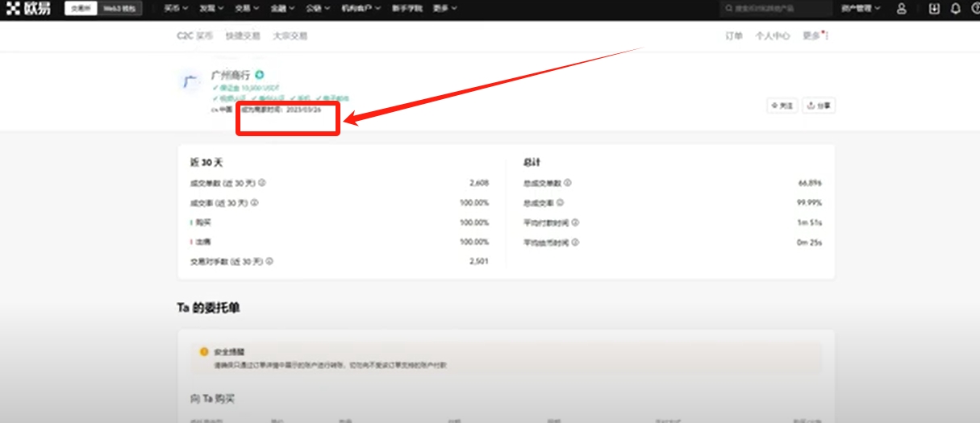Click info icon beside 平均付款时间

point(576,222)
